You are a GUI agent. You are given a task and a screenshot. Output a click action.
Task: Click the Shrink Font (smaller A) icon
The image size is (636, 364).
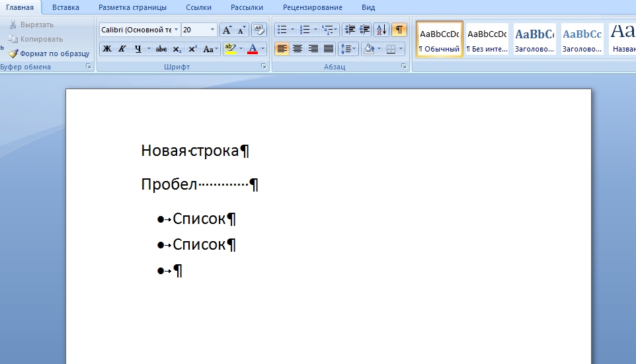click(242, 30)
